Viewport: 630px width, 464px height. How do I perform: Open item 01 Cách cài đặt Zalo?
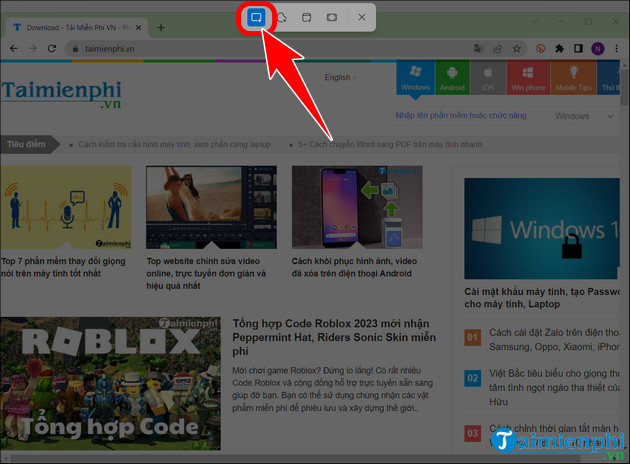coord(554,339)
